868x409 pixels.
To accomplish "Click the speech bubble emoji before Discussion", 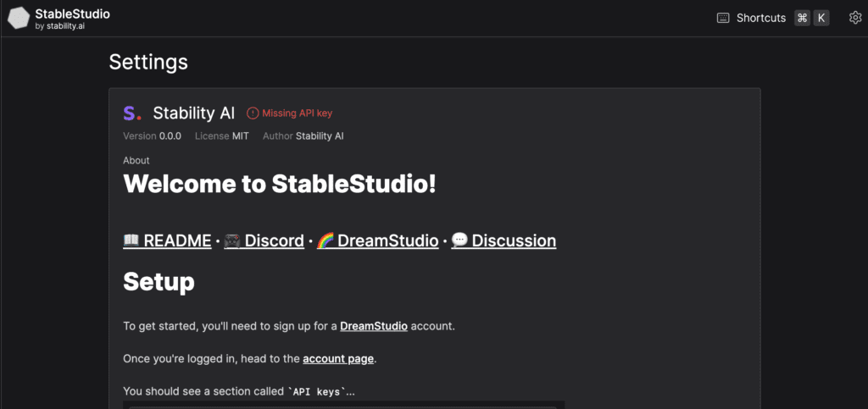I will tap(459, 240).
